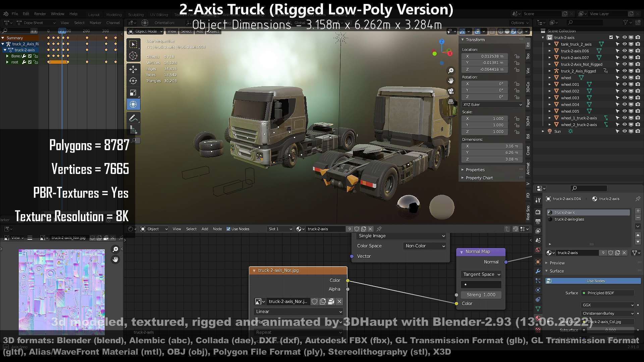Image resolution: width=644 pixels, height=362 pixels.
Task: Expand the Preview panel in material tab
Action: pyautogui.click(x=557, y=263)
